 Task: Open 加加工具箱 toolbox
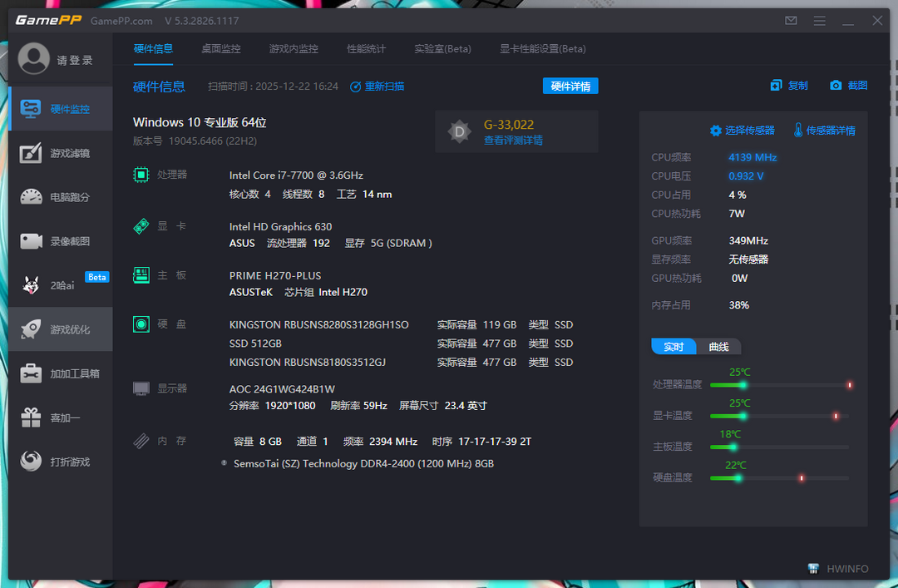pyautogui.click(x=61, y=373)
